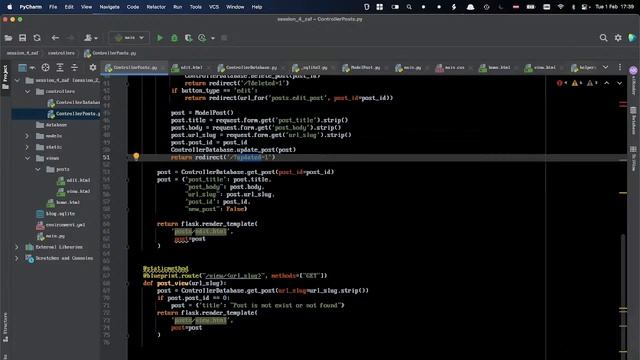Click Expand All icon in Project panel
This screenshot has height=360, width=640.
click(60, 67)
